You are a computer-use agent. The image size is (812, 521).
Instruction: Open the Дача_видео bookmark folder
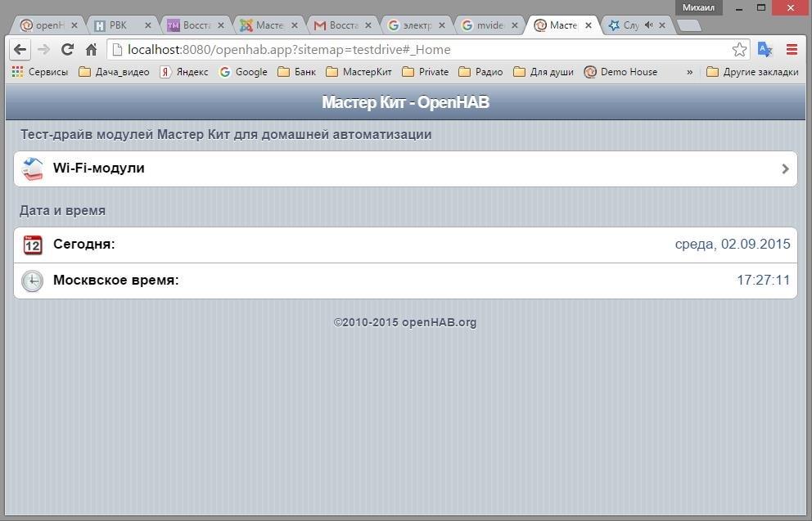114,72
